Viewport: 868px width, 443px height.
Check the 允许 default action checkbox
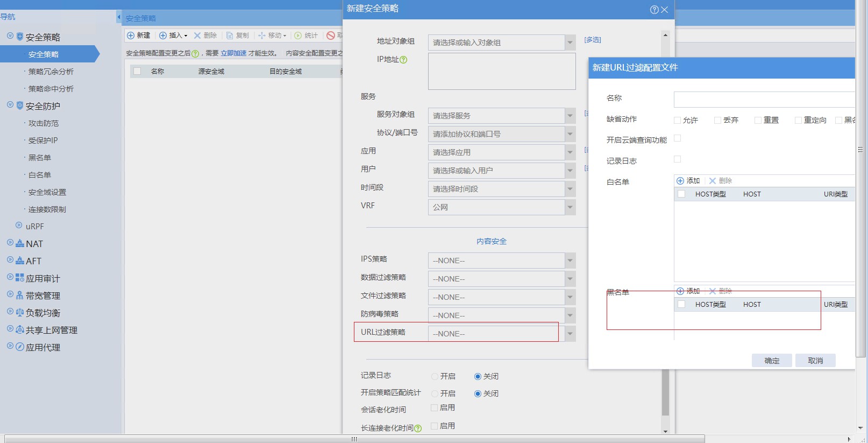pos(678,121)
